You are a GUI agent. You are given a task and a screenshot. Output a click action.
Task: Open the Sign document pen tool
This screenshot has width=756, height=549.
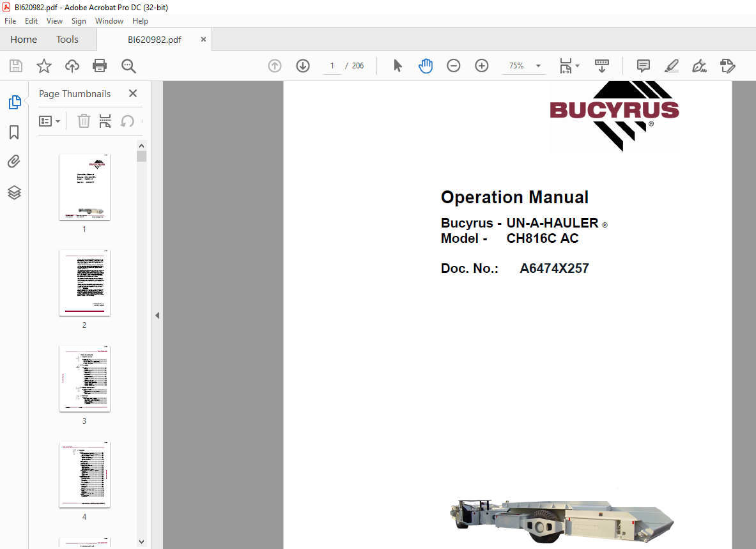pos(700,66)
